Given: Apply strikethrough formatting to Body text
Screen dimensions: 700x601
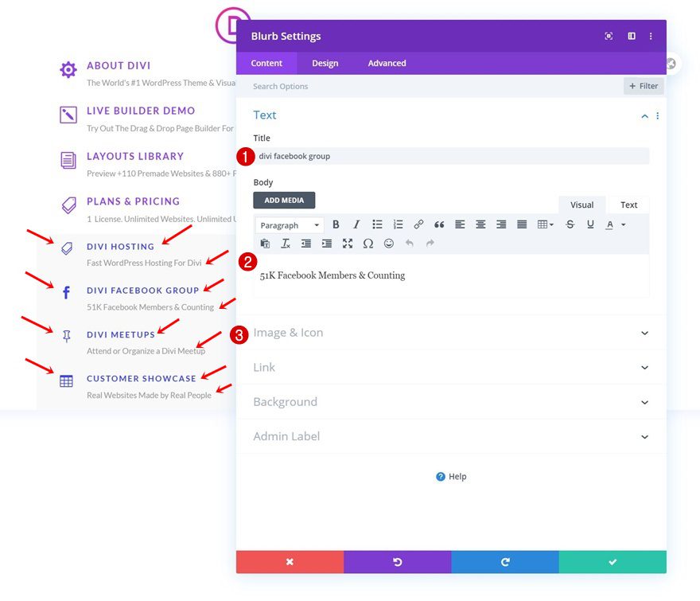Looking at the screenshot, I should 570,224.
